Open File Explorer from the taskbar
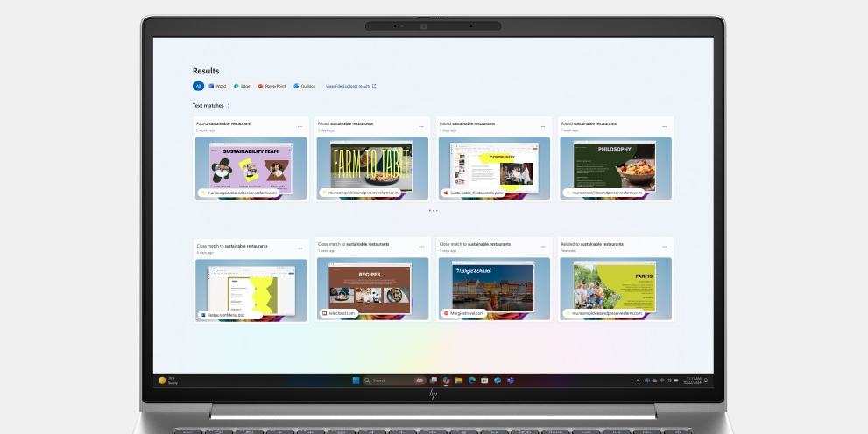This screenshot has width=868, height=434. (x=459, y=381)
